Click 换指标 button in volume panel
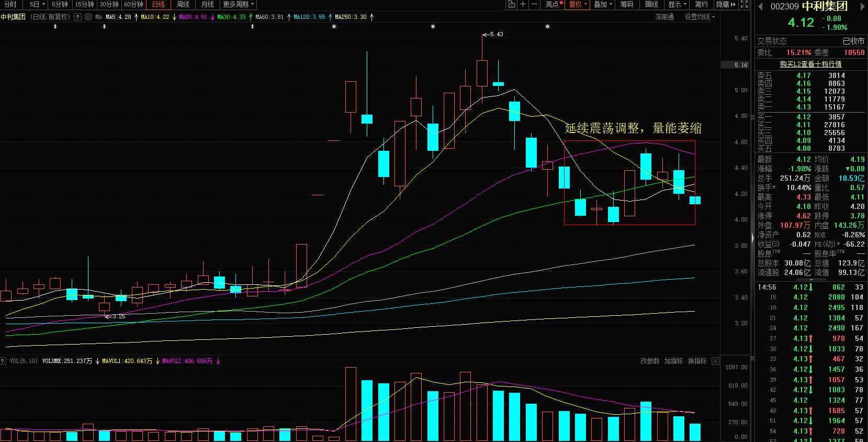Screen dimensions: 868x442 [x=697, y=361]
